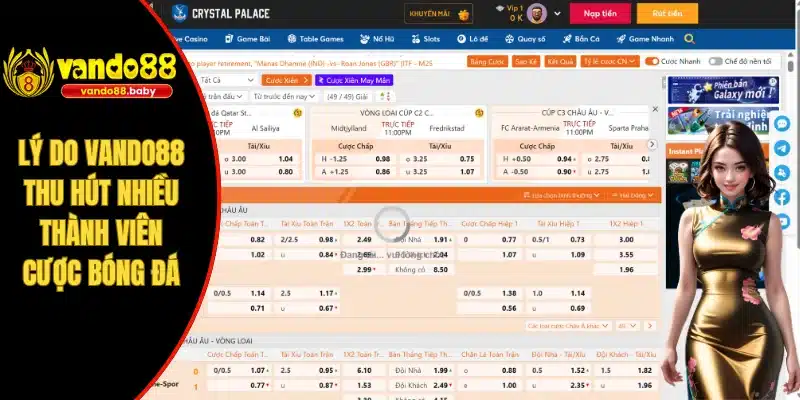Image resolution: width=800 pixels, height=400 pixels.
Task: Select FC Ararat-Armenia H +0.50 odds 0.94
Action: point(539,159)
